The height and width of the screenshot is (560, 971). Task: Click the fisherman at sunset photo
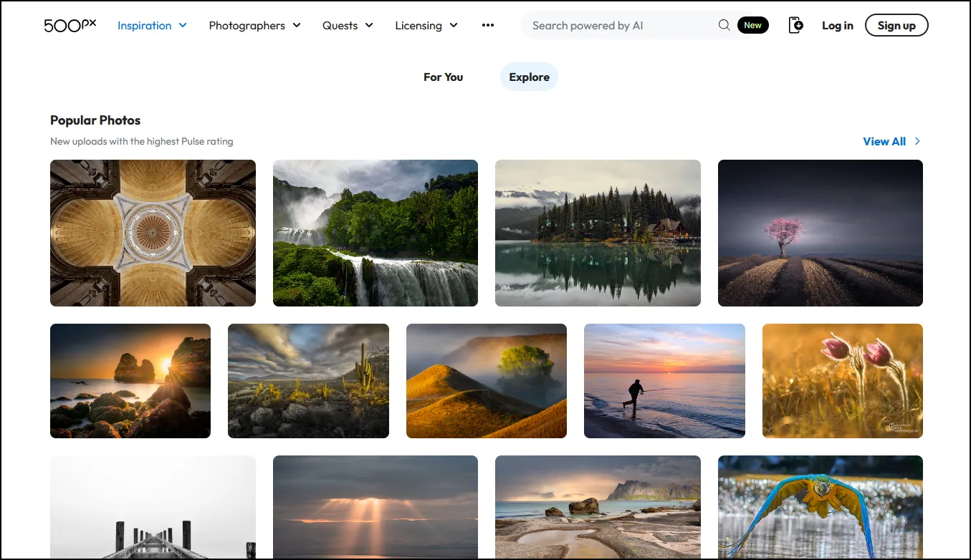pyautogui.click(x=664, y=380)
